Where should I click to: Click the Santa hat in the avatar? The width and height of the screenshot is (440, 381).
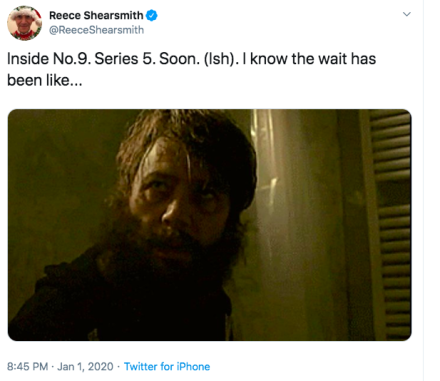click(x=27, y=13)
